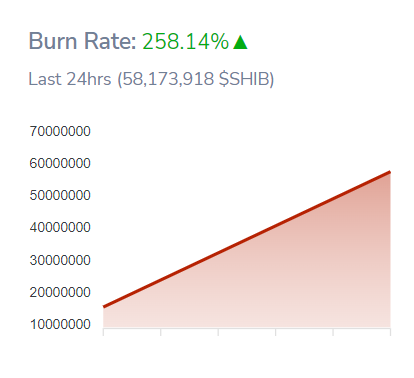Click the midpoint of the red trend line
The height and width of the screenshot is (378, 414).
coord(247,239)
